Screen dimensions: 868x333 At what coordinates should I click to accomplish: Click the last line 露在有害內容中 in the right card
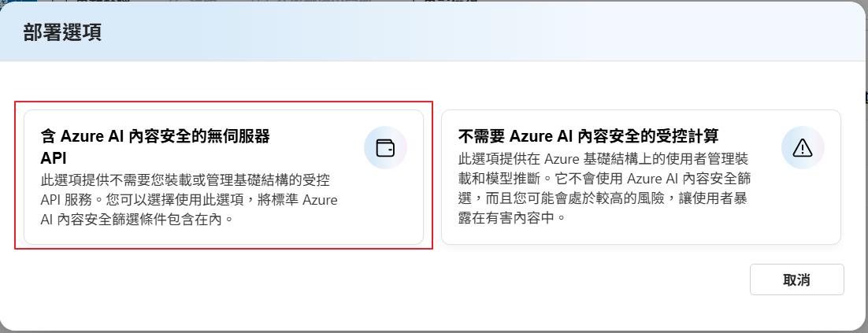pyautogui.click(x=512, y=219)
